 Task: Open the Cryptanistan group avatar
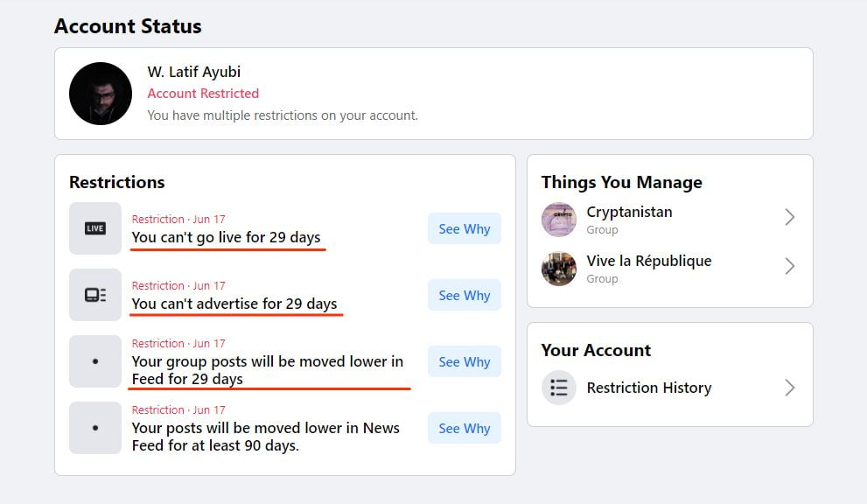click(x=559, y=220)
